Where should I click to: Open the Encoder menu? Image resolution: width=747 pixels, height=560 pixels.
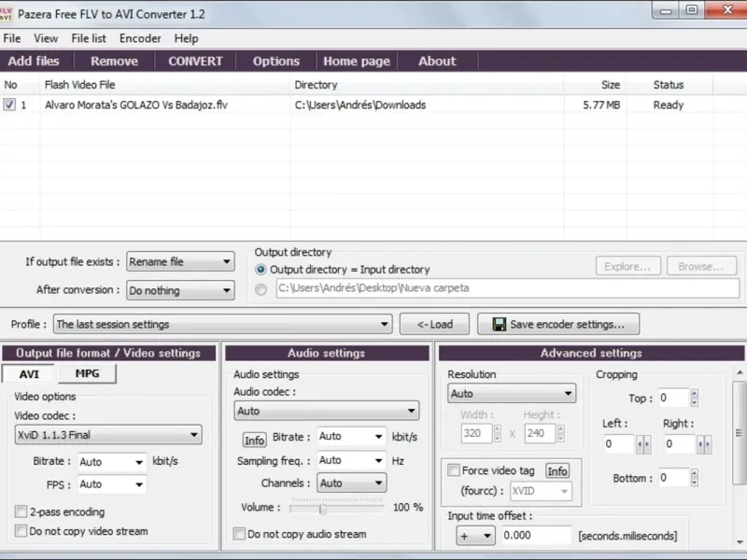click(140, 38)
